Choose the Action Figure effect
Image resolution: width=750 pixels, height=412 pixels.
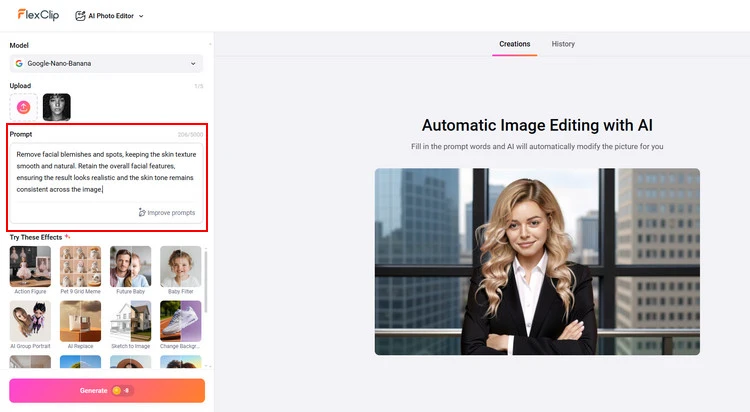[30, 266]
